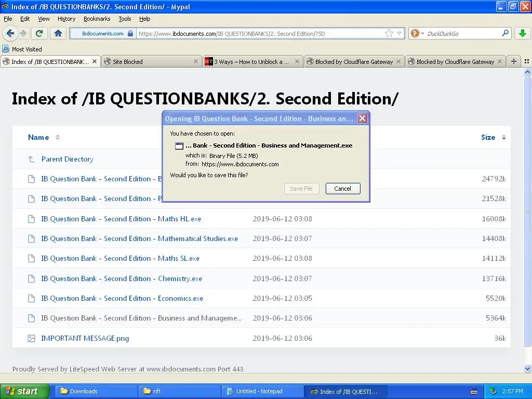Close the Site Blocked tab
The image size is (532, 399).
point(196,61)
